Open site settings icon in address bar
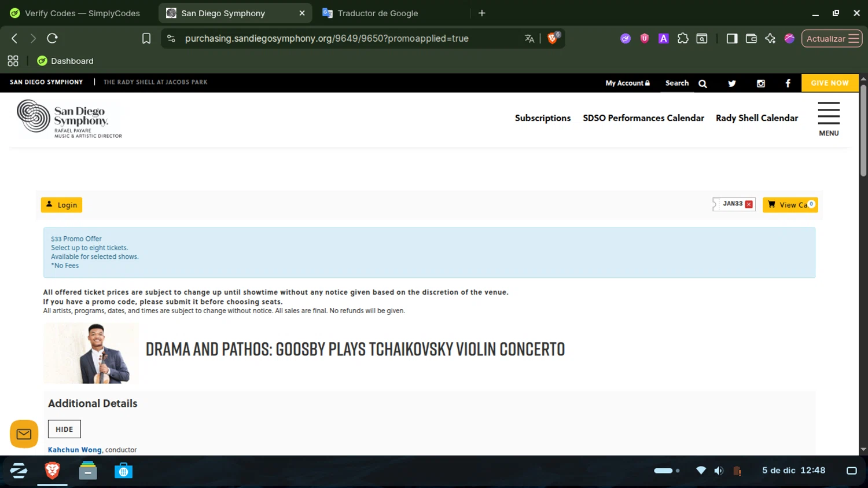Viewport: 868px width, 488px height. 171,38
